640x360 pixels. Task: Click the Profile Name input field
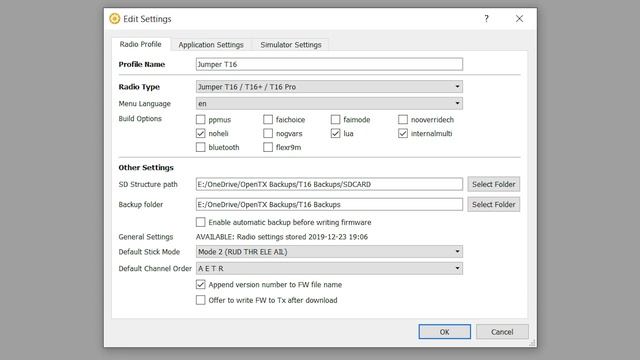click(329, 64)
